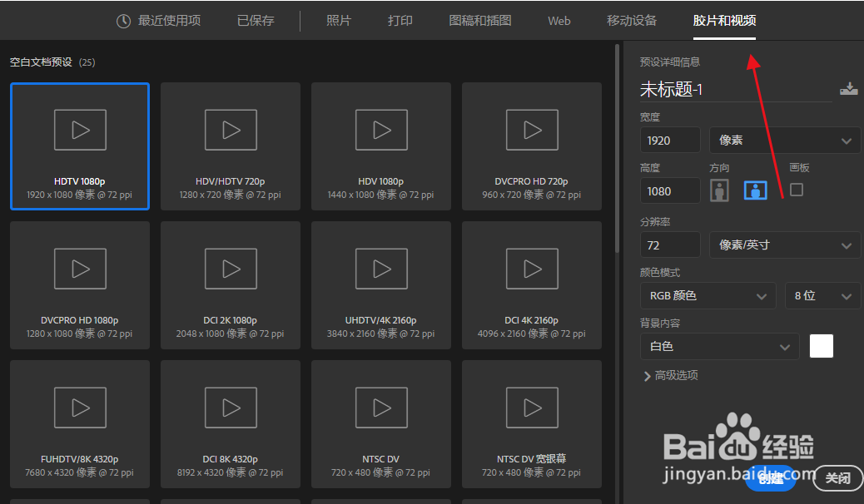Click play icon of DCI 8K 4320p preset
Screen dimensions: 864x504
[231, 408]
